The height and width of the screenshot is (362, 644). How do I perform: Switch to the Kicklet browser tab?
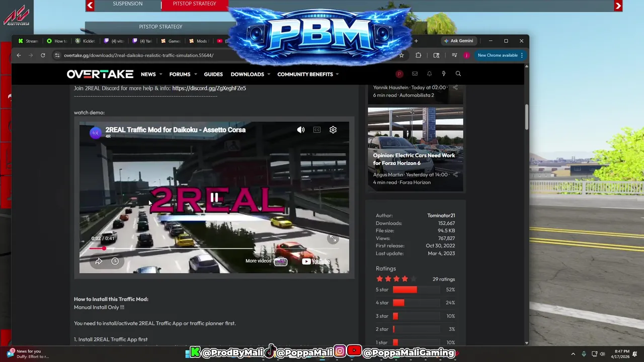[x=85, y=41]
